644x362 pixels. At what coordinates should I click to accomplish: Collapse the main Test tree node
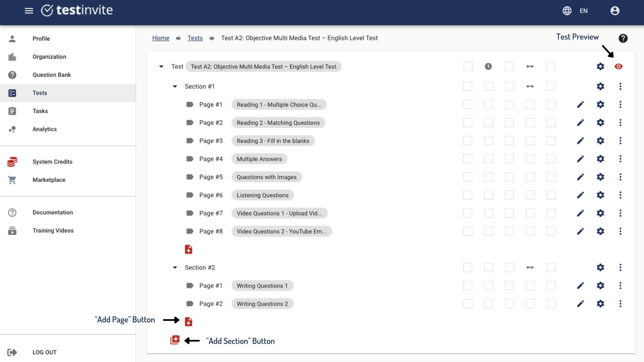(161, 66)
